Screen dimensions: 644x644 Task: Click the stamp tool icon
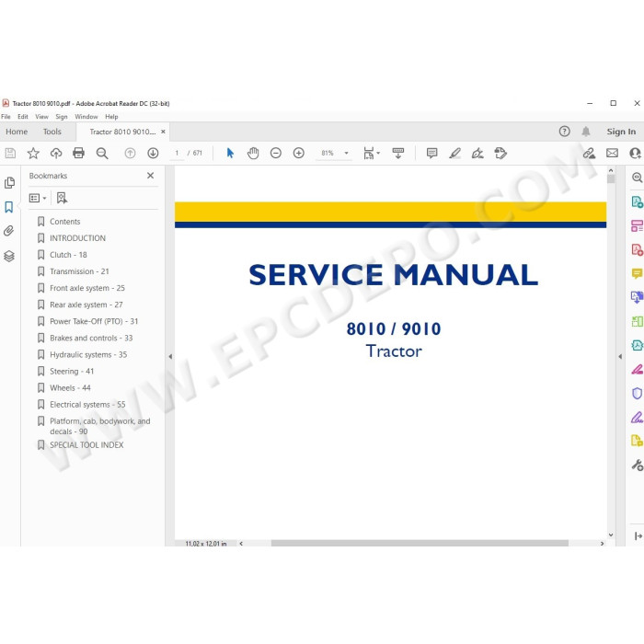pyautogui.click(x=500, y=154)
